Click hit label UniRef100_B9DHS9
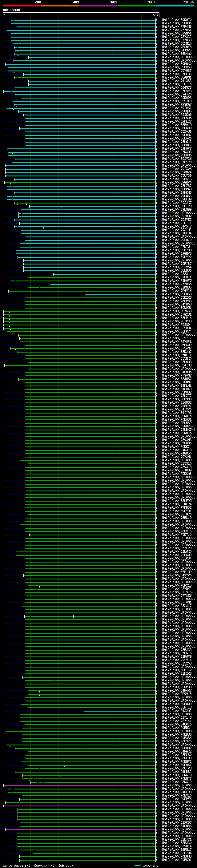This screenshot has height=868, width=197. [x=177, y=294]
